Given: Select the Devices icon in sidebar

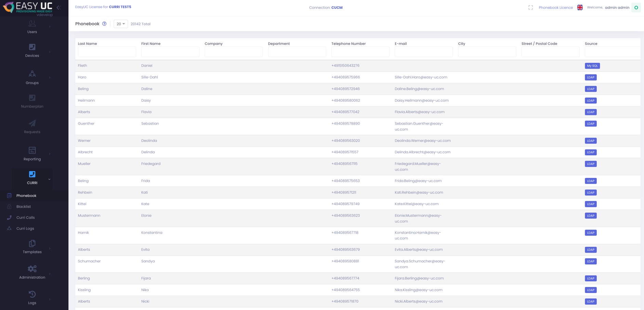Looking at the screenshot, I should (32, 47).
